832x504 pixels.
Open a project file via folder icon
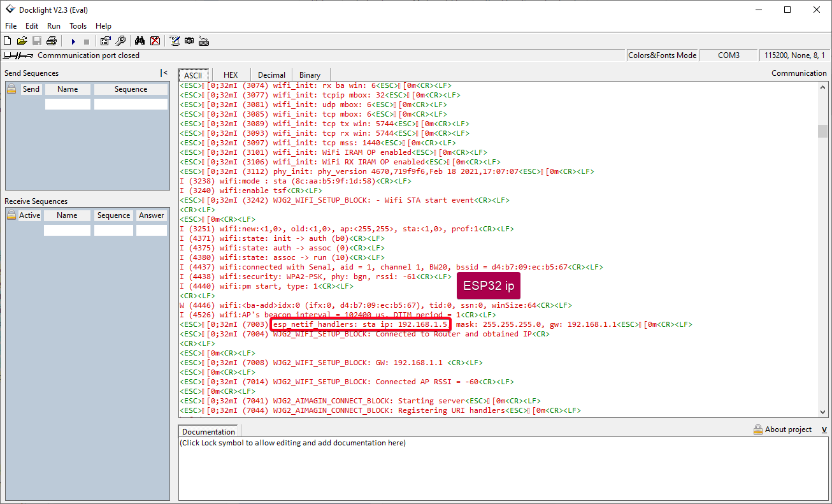[22, 41]
